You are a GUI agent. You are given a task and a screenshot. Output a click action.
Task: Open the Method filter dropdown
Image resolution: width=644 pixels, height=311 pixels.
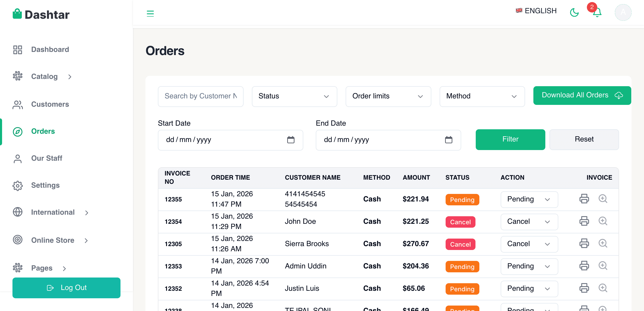482,96
